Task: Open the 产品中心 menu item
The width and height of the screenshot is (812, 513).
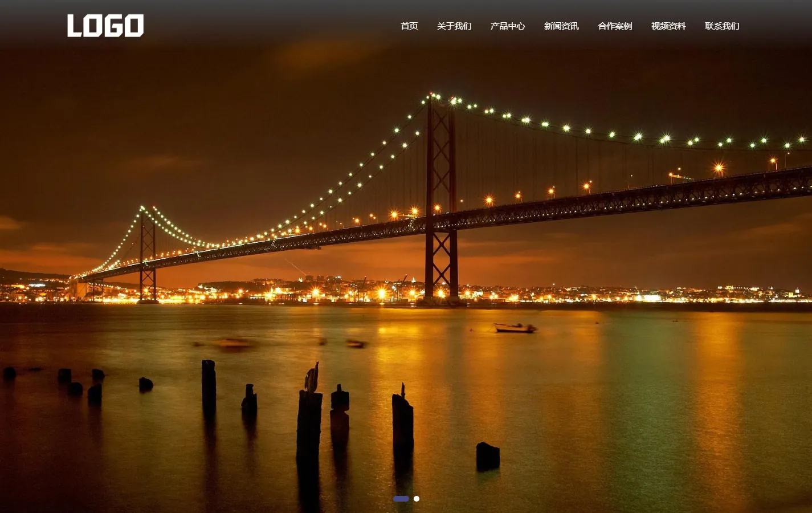Action: point(508,26)
